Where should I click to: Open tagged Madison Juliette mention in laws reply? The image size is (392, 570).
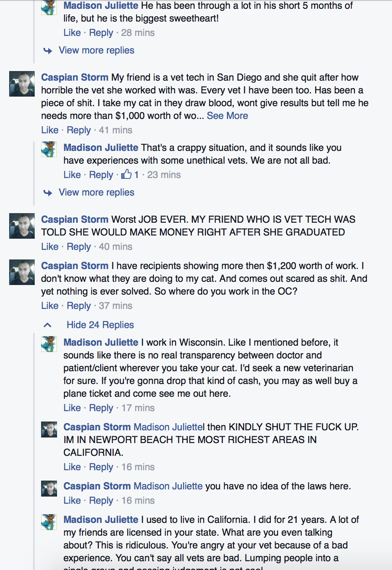click(168, 486)
